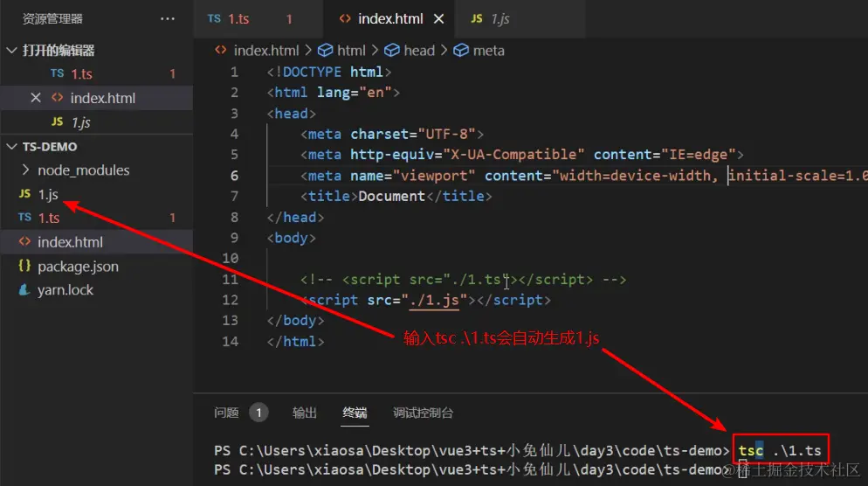This screenshot has width=868, height=486.
Task: Click the HTML icon on index.html tab
Action: pyautogui.click(x=345, y=19)
